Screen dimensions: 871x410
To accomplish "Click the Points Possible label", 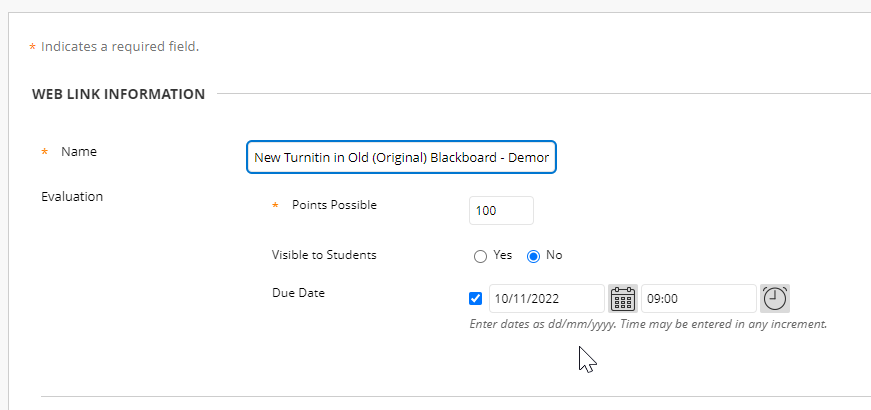I will pos(334,205).
